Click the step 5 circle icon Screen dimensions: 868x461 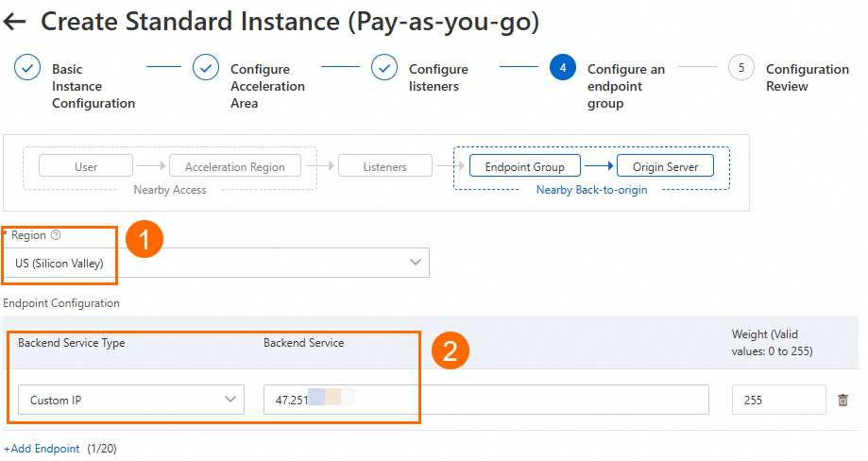(x=741, y=68)
